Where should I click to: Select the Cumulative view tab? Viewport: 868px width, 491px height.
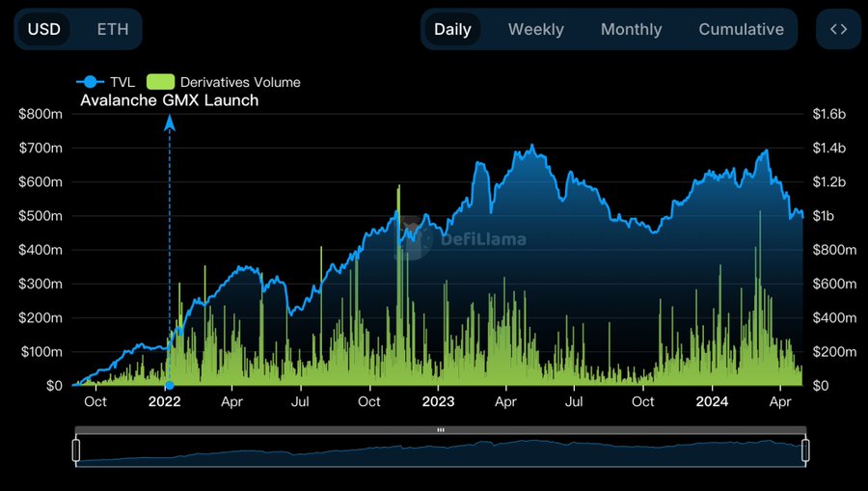pyautogui.click(x=741, y=29)
